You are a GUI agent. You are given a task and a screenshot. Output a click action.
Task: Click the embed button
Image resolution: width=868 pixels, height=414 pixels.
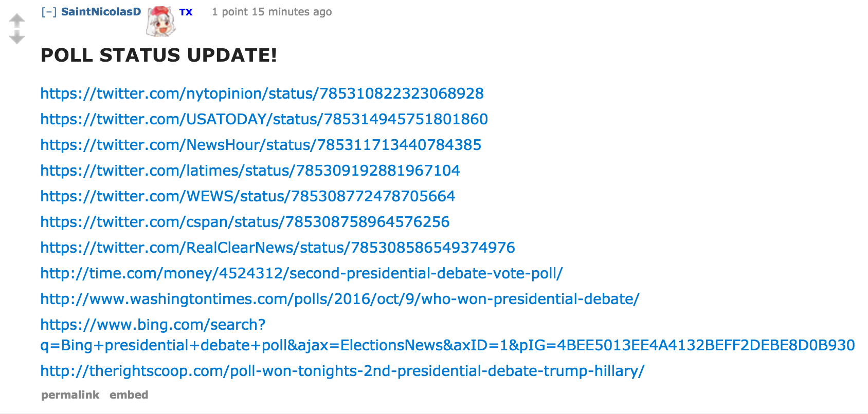129,395
